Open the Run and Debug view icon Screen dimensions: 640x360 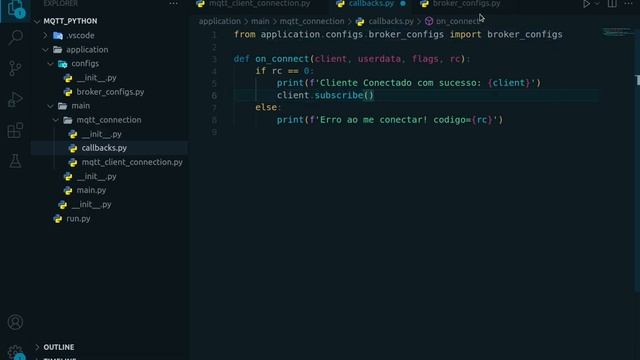(x=15, y=99)
